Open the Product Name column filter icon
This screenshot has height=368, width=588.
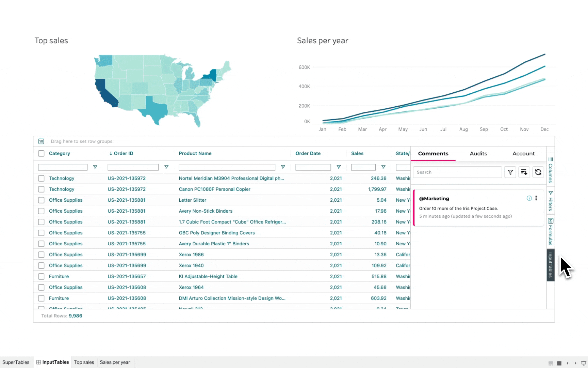(283, 167)
